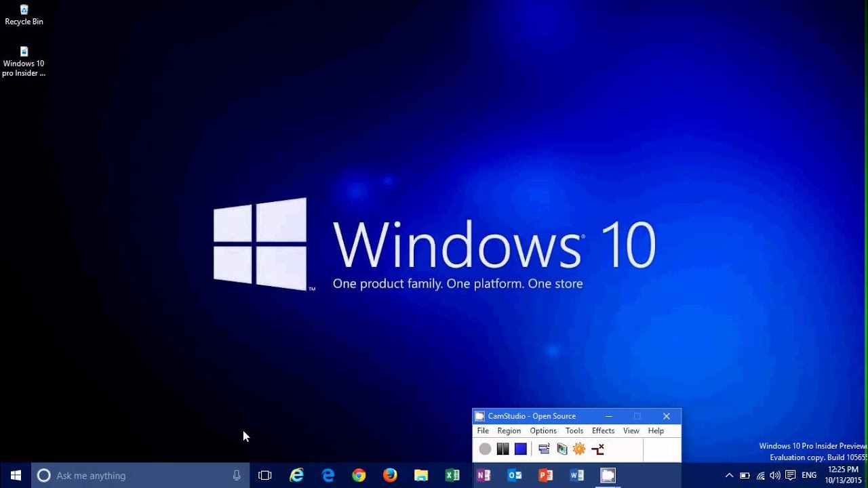Launch OneNote from the taskbar
Image resolution: width=868 pixels, height=488 pixels.
[x=484, y=475]
